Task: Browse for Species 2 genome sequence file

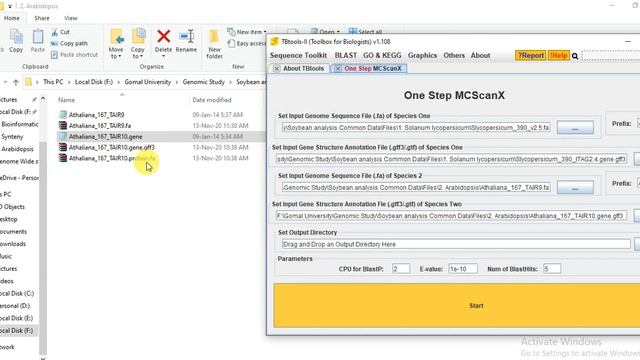Action: [x=575, y=187]
